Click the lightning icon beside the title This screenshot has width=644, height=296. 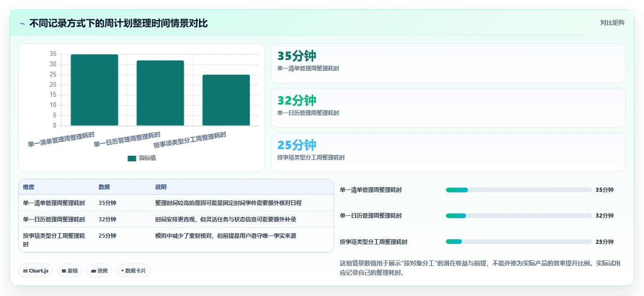(x=22, y=23)
